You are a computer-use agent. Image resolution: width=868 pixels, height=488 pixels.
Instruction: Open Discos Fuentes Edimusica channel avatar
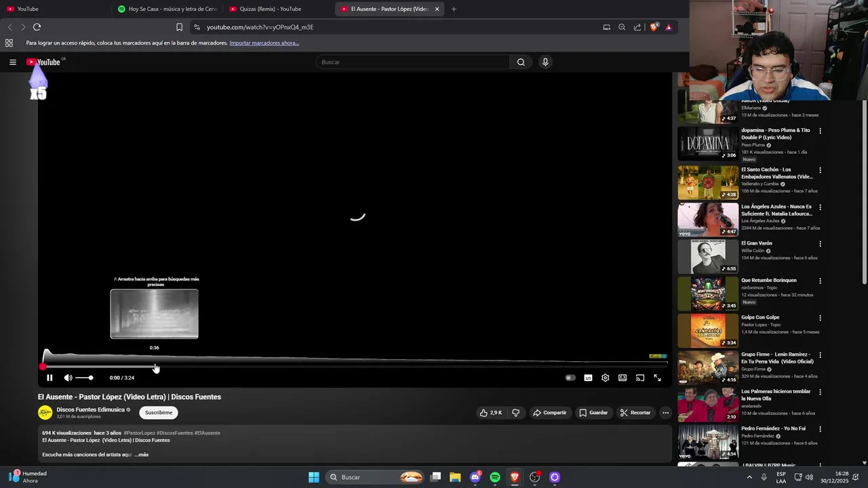pos(45,412)
